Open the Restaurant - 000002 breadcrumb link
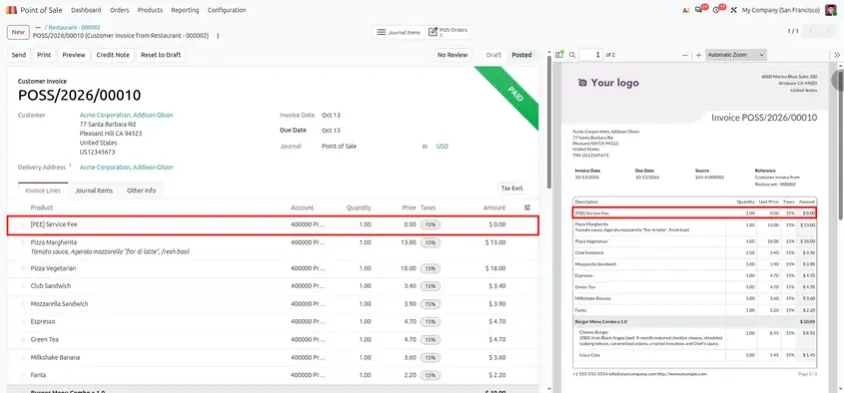Image resolution: width=844 pixels, height=393 pixels. click(74, 27)
